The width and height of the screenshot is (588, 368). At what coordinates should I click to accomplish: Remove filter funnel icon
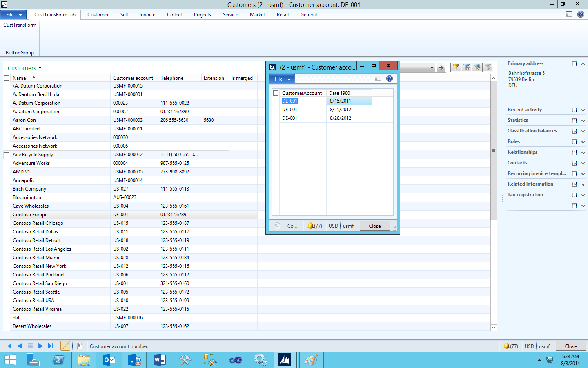click(488, 67)
